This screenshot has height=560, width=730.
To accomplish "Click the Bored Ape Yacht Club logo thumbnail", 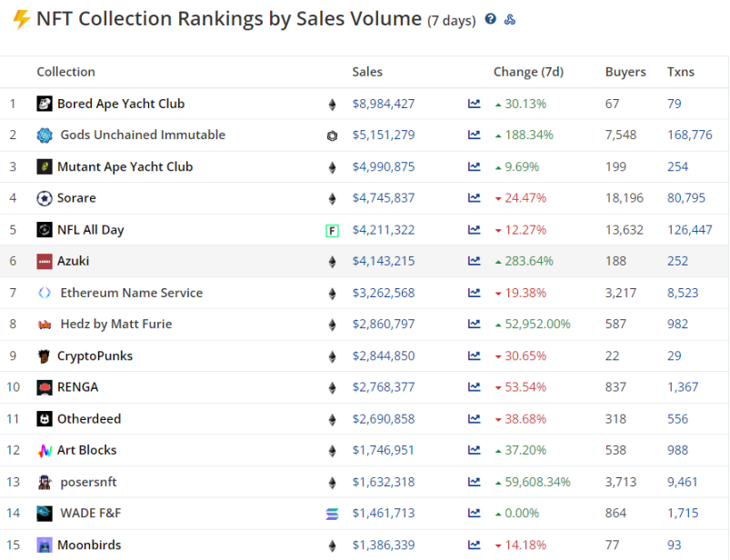I will point(45,104).
